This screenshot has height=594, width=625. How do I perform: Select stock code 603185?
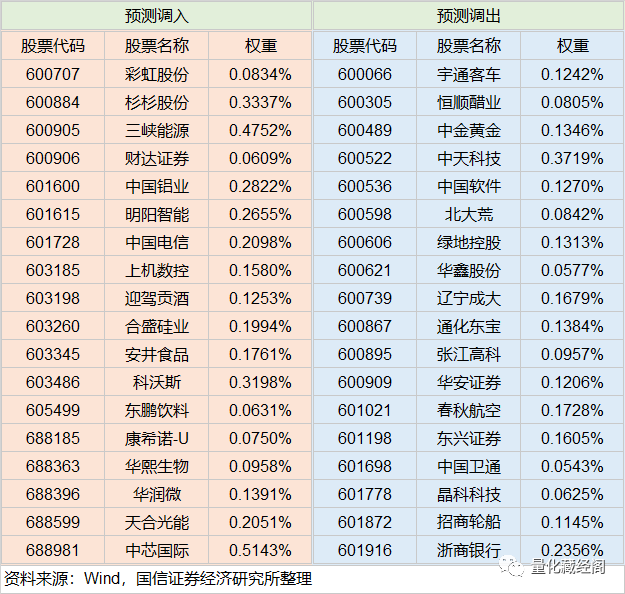[x=53, y=270]
